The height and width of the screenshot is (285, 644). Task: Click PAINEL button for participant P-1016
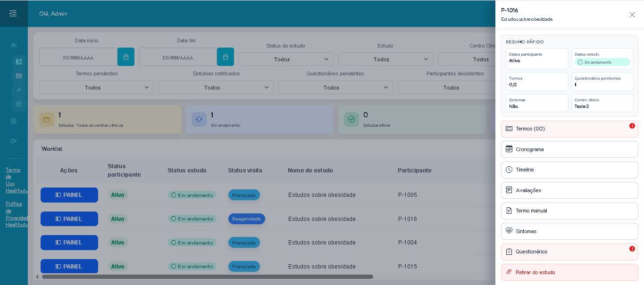click(69, 219)
